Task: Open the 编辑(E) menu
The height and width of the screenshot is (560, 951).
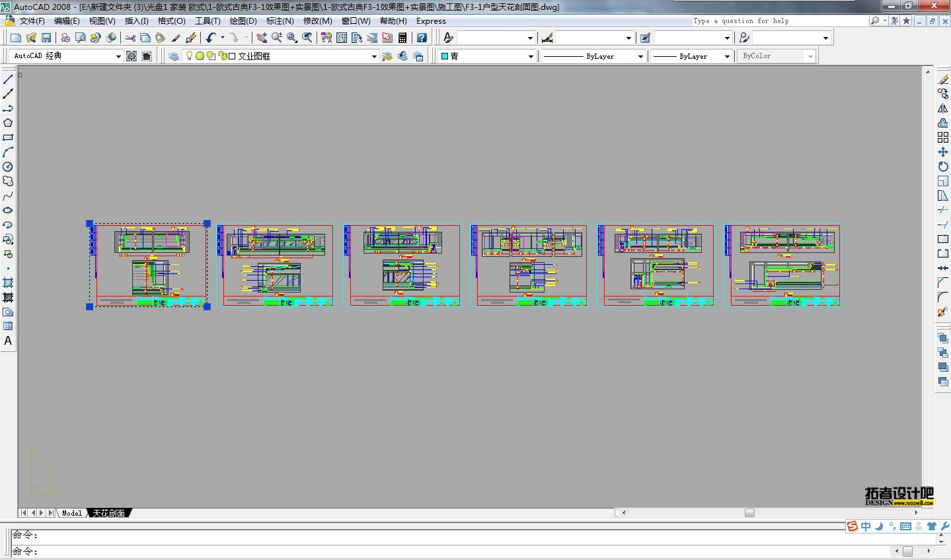Action: click(67, 21)
